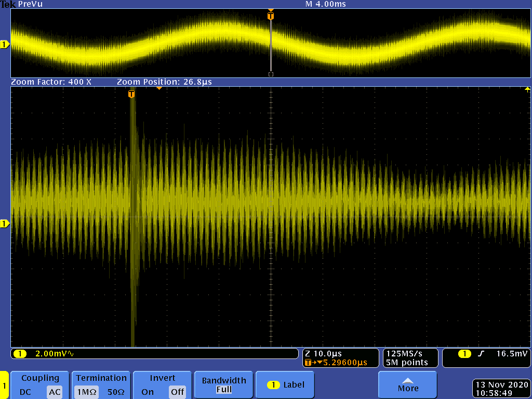Select AC coupling option

pyautogui.click(x=54, y=392)
